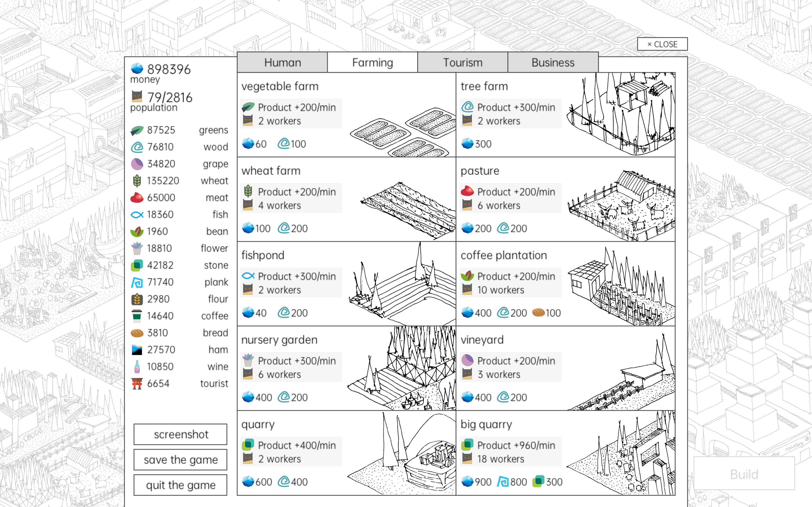The image size is (812, 507).
Task: Select the vegetable farm building card
Action: coord(346,115)
